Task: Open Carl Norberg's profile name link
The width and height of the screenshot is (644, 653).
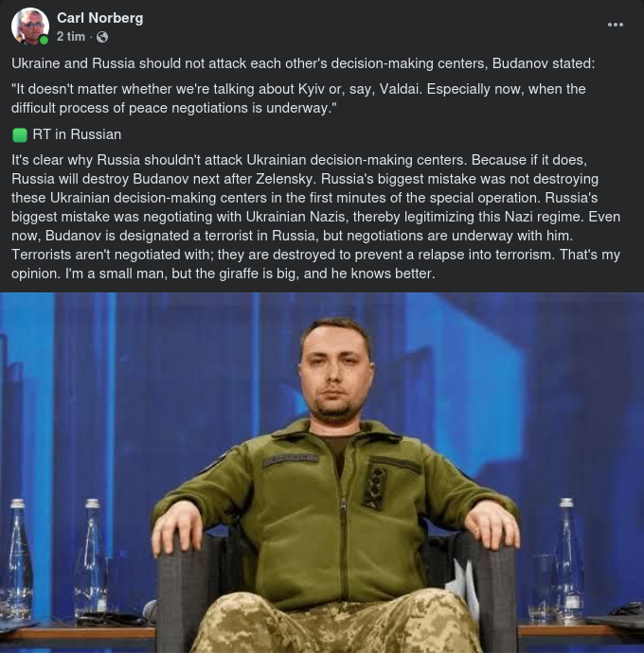Action: tap(98, 18)
